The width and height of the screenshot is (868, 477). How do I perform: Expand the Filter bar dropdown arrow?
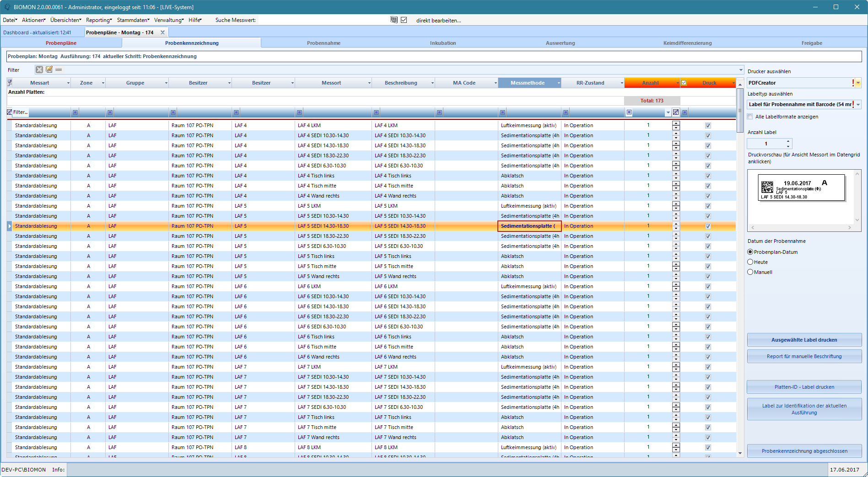(x=741, y=70)
